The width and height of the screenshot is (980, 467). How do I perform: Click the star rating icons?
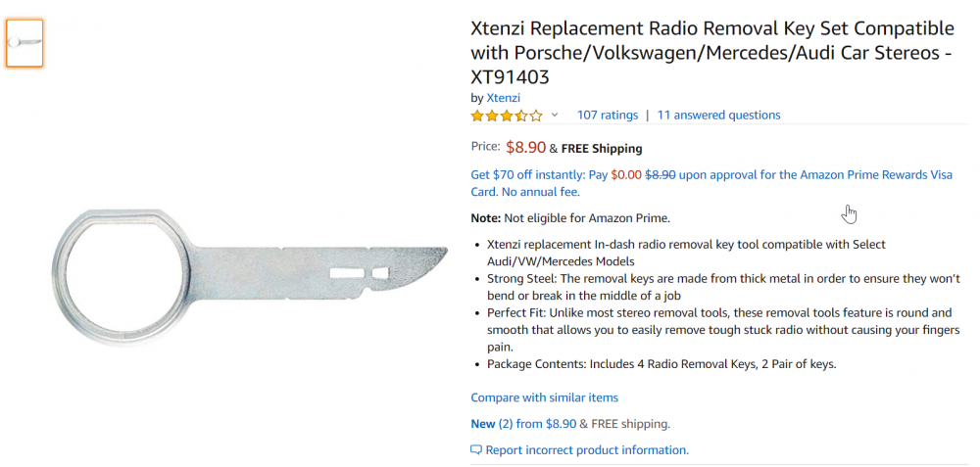[x=507, y=116]
